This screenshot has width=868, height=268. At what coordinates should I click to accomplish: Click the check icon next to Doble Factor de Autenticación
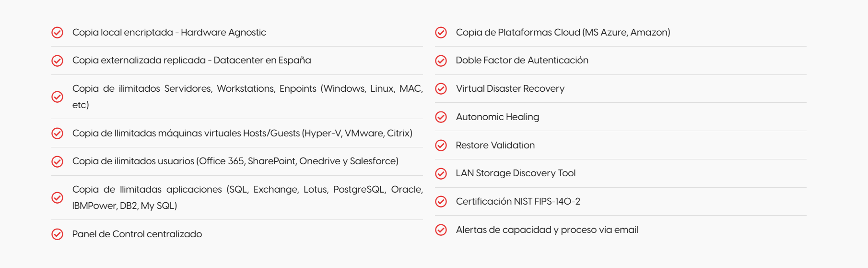441,61
